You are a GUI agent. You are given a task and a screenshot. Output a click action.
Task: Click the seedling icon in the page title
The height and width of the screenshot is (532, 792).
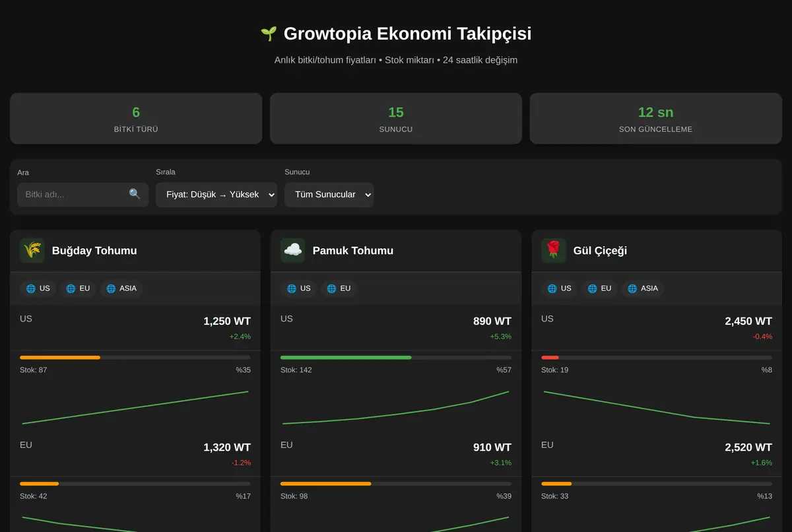pyautogui.click(x=269, y=34)
